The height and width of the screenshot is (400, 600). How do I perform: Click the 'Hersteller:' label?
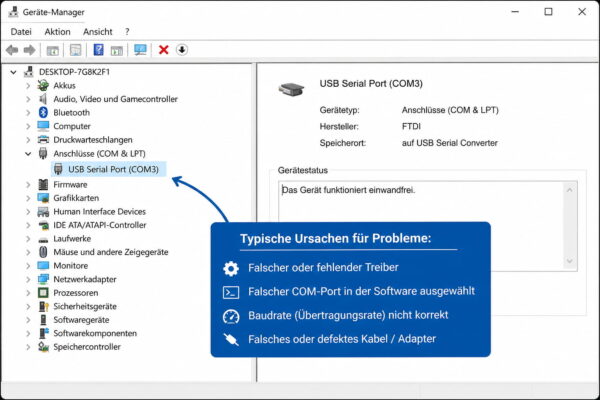(339, 126)
